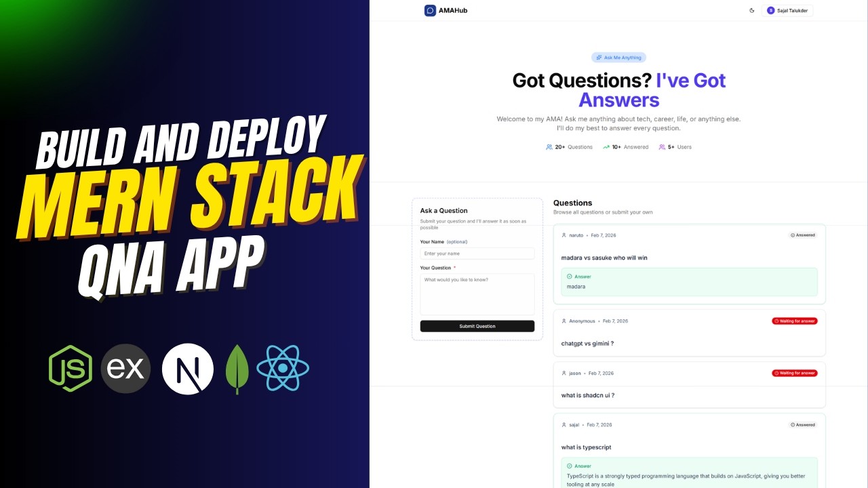Click the Waiting for answer badge on Anonymous question
Screen dimensions: 868x488
point(795,321)
